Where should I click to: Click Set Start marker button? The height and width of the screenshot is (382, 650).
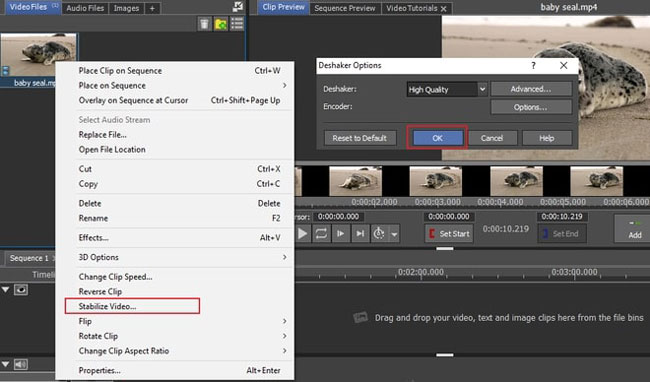[x=449, y=234]
